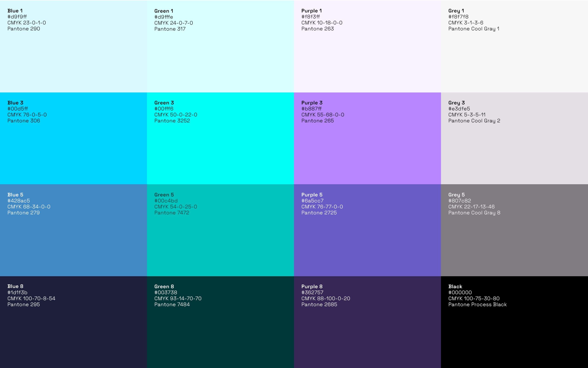Select hex code #428ac5

pyautogui.click(x=18, y=201)
